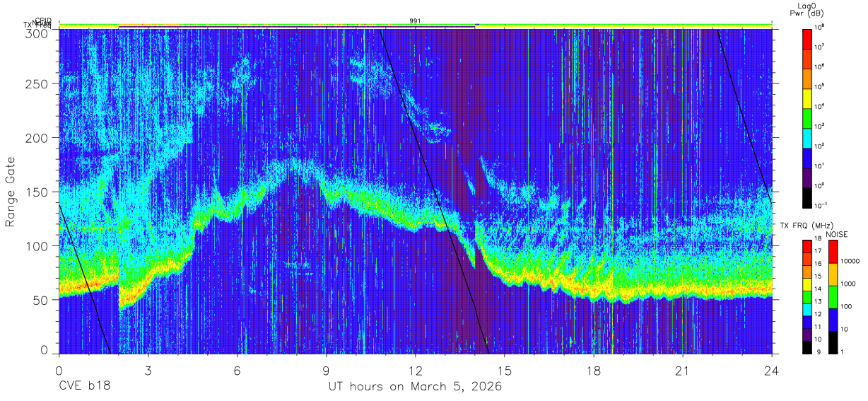This screenshot has height=401, width=868.
Task: Click the '11' TX FRQ scale label
Action: 819,327
